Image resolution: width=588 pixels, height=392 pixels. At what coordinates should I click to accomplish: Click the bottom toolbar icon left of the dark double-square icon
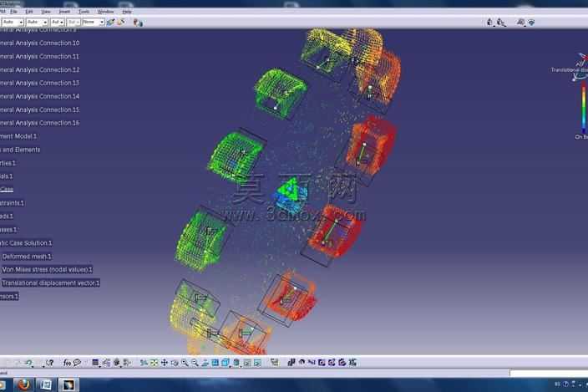[x=275, y=363]
